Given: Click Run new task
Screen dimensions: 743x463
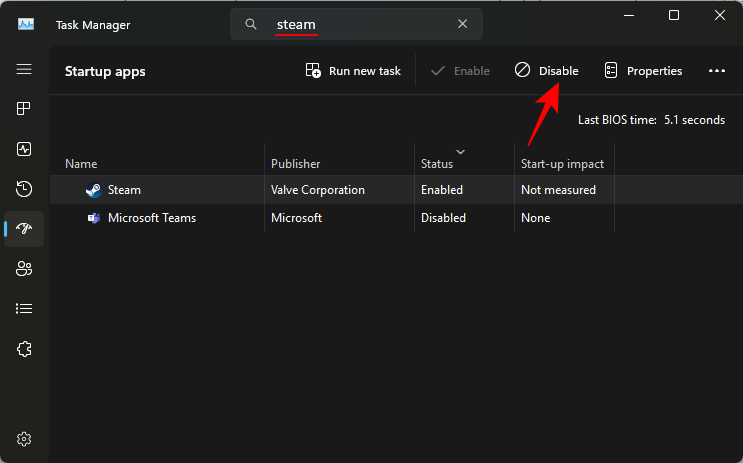Looking at the screenshot, I should click(x=353, y=71).
